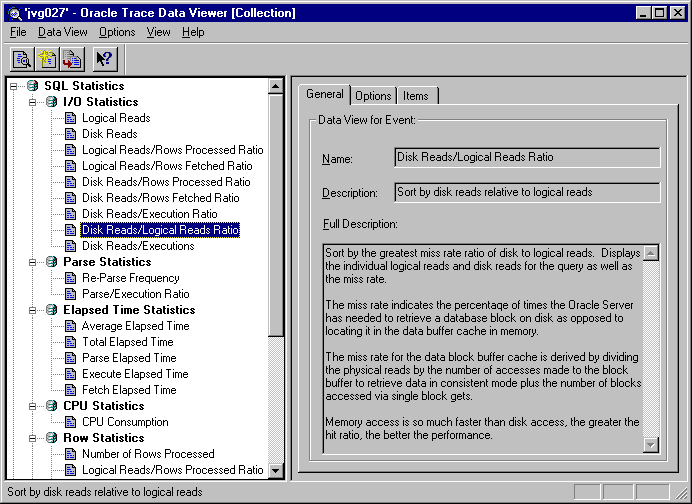
Task: Select the highlighted Disk Reads/Logical Reads Ratio item
Action: (160, 230)
